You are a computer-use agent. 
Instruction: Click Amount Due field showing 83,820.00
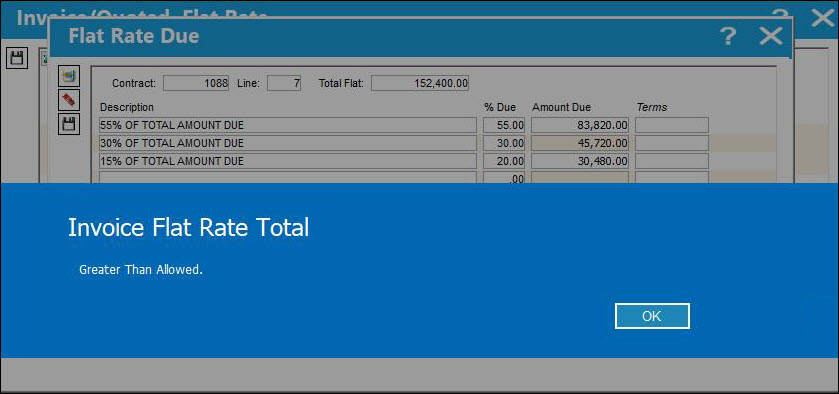[x=580, y=125]
